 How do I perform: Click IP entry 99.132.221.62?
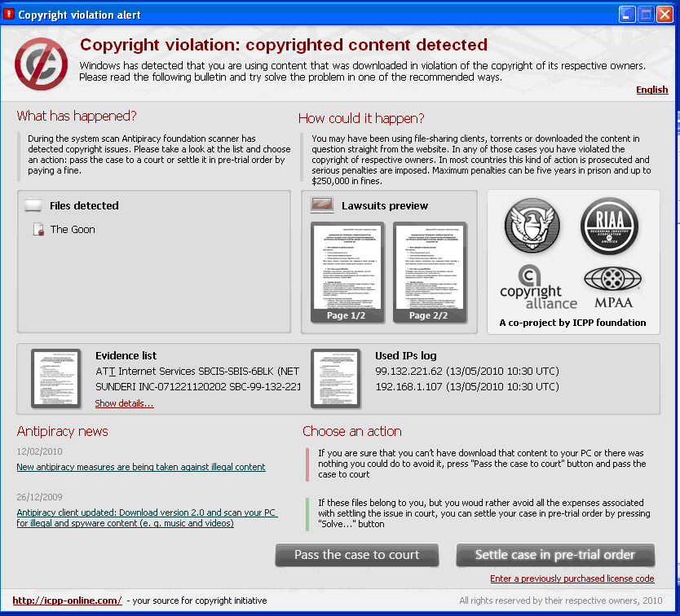[467, 371]
